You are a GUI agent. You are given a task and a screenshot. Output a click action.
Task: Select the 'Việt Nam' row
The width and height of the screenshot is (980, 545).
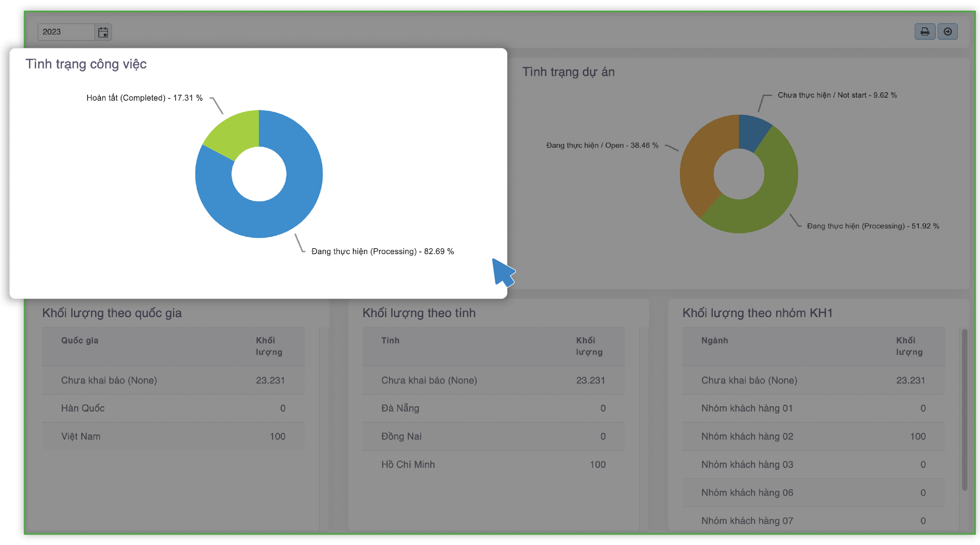point(174,436)
